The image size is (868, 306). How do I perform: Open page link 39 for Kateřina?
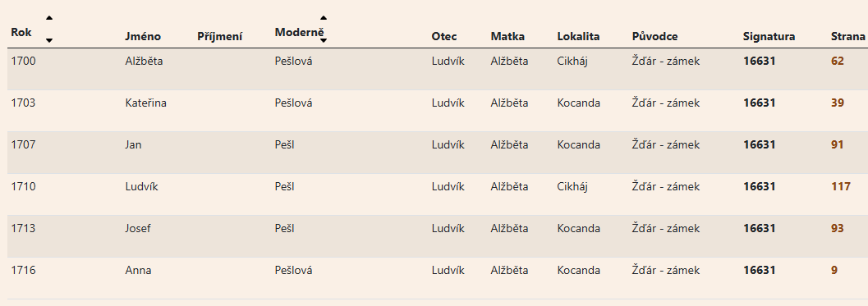point(838,103)
